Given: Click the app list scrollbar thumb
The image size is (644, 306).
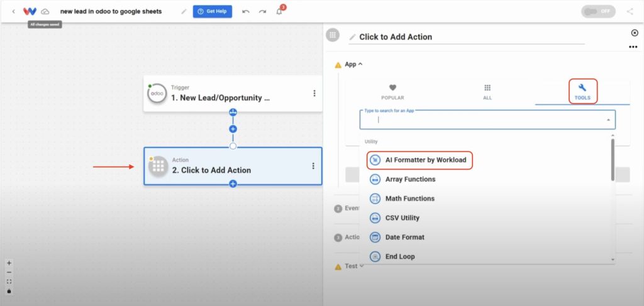Looking at the screenshot, I should point(613,160).
